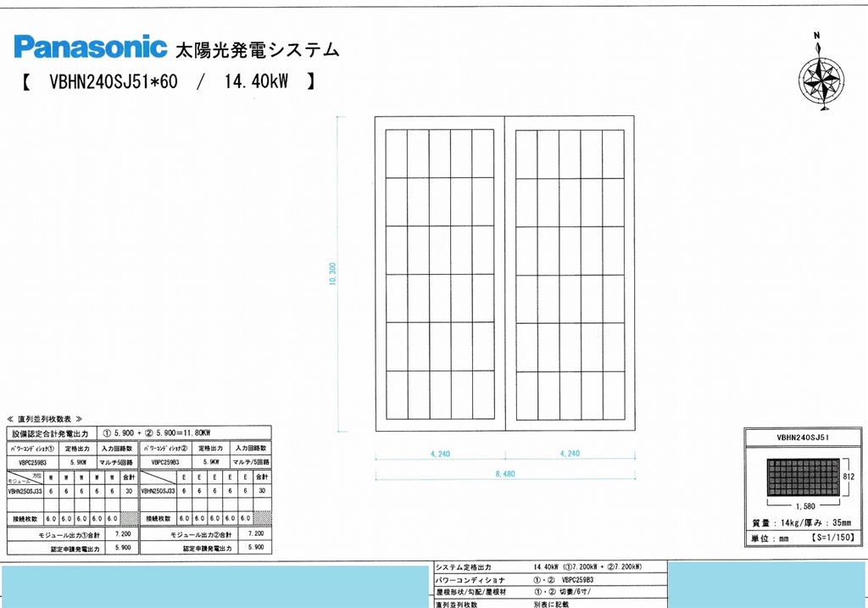Click the 14.40kW (①7.200kW + ②7.200kW) value
Viewport: 868px width, 608px height.
(x=587, y=567)
